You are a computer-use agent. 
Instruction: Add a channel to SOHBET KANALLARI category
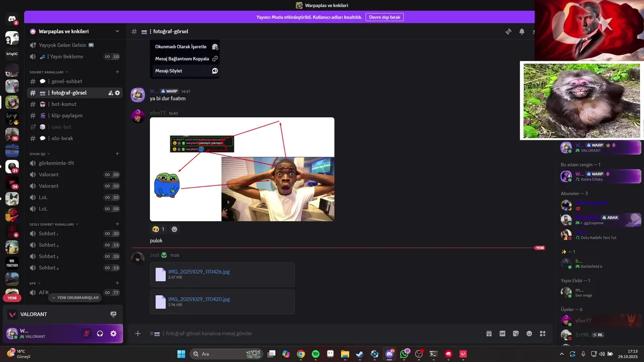(117, 72)
